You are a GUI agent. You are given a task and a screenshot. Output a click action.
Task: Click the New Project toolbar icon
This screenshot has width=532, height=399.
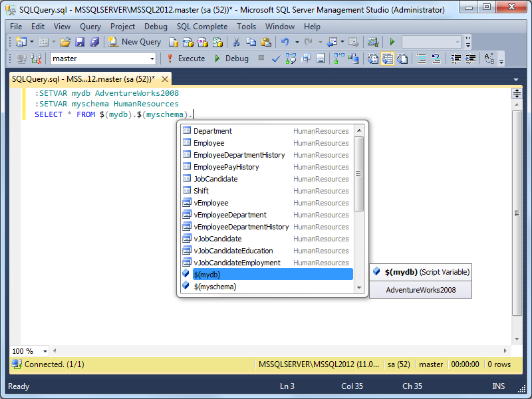21,42
